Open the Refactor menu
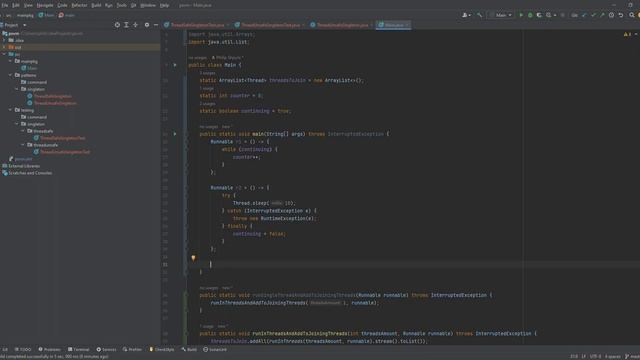Viewport: 640px width, 360px height. click(79, 5)
